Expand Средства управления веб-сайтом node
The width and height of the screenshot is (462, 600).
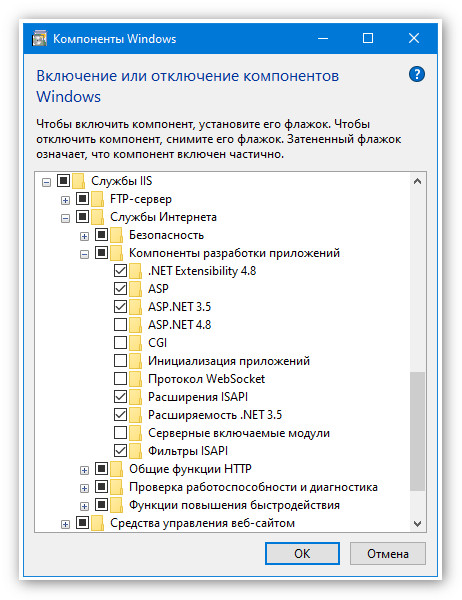tap(65, 524)
